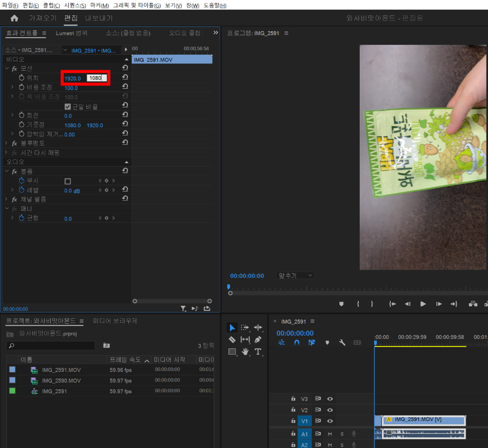Mark In point in Program monitor
The width and height of the screenshot is (488, 448).
pos(358,304)
